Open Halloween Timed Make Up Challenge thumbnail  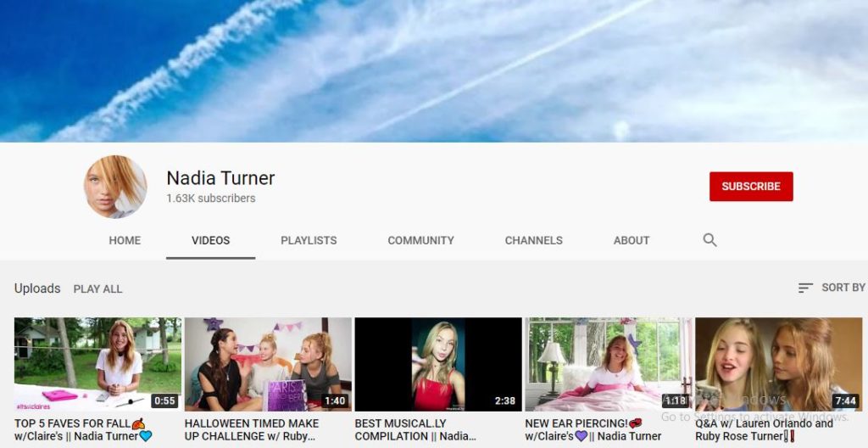(x=268, y=364)
